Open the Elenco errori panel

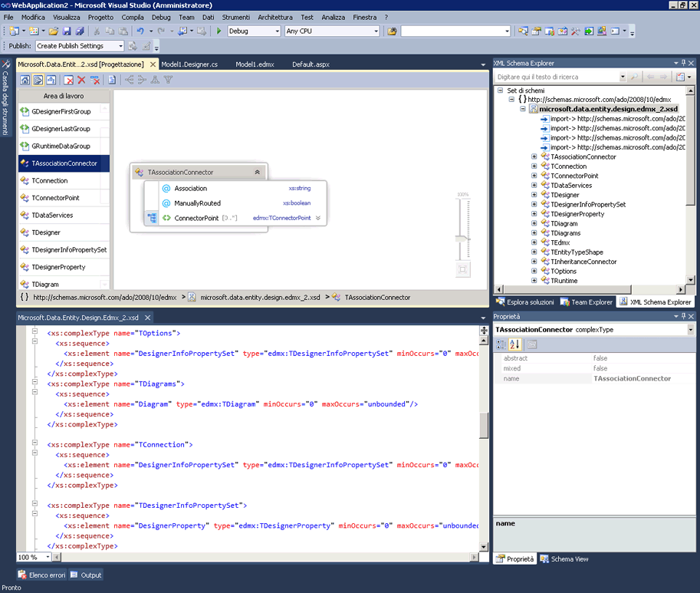click(41, 575)
